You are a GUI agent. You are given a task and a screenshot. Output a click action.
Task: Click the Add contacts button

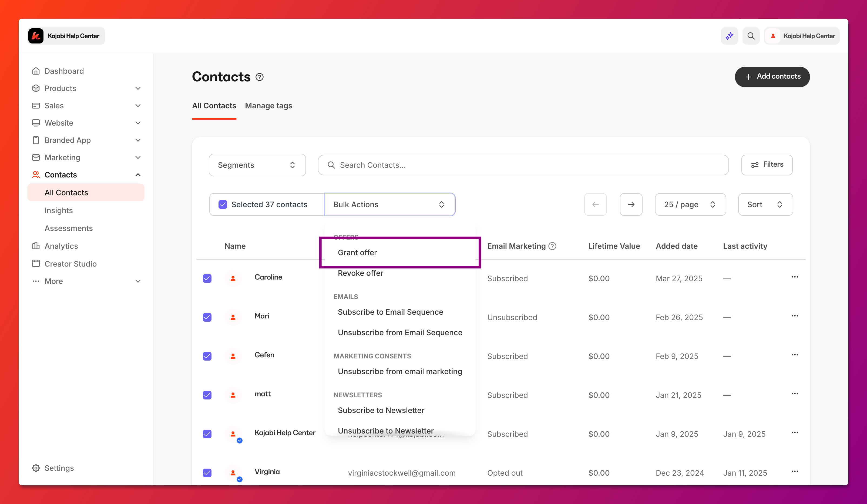point(772,77)
